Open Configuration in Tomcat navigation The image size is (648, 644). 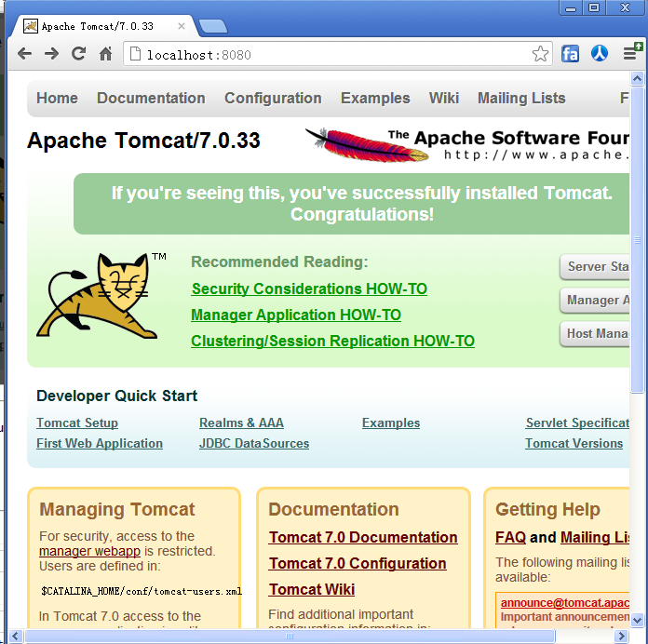click(x=273, y=99)
